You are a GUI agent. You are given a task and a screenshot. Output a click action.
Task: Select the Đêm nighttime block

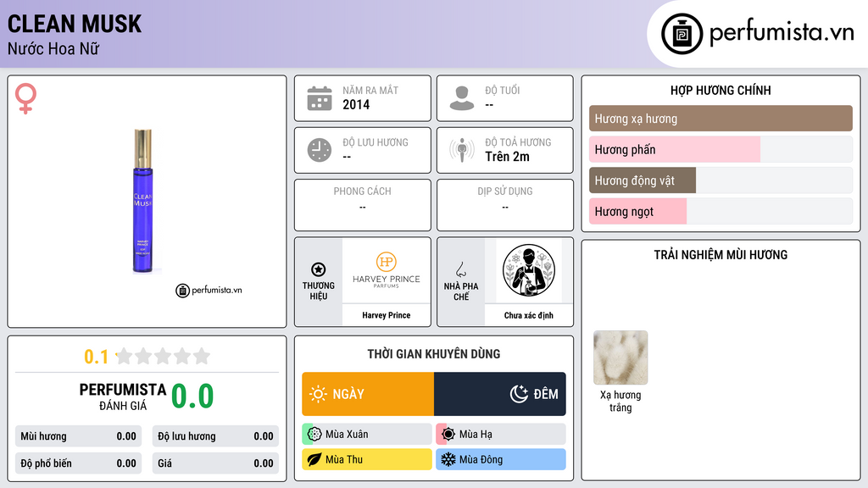pyautogui.click(x=500, y=394)
